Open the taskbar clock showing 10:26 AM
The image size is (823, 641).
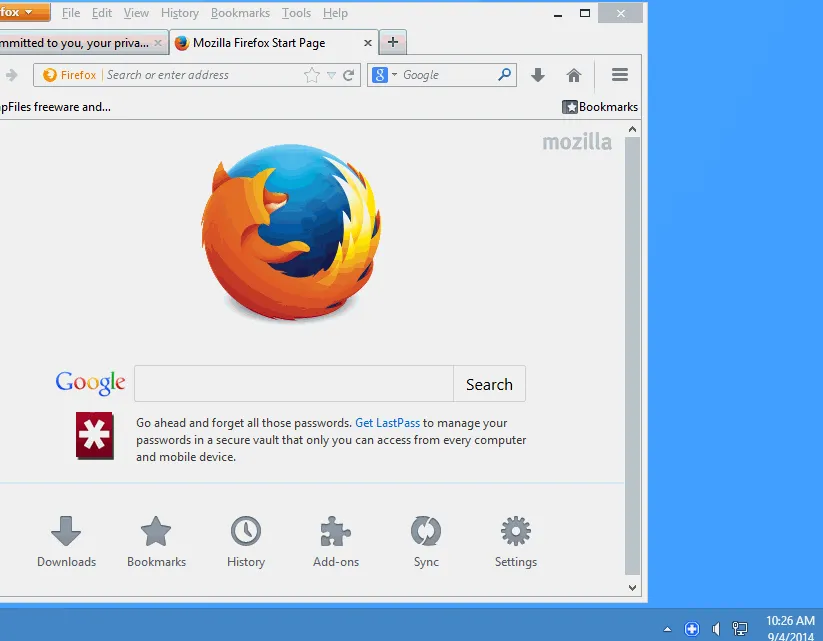(790, 628)
